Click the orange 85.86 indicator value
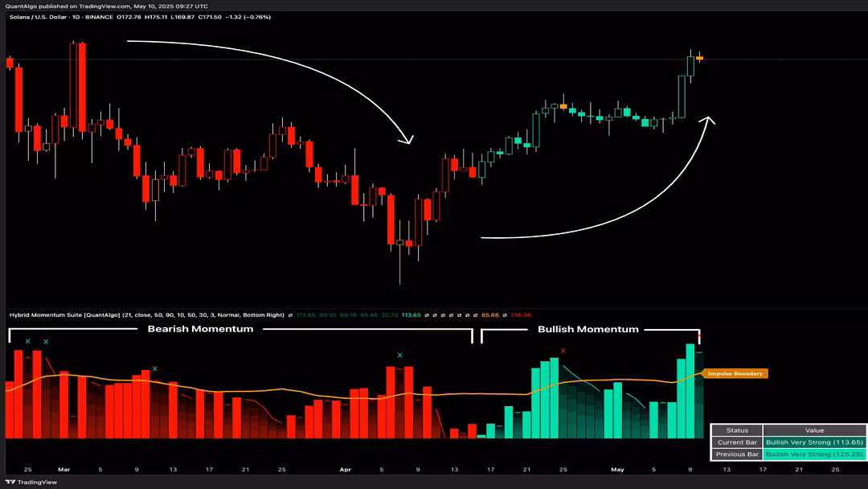This screenshot has height=489, width=868. [490, 314]
